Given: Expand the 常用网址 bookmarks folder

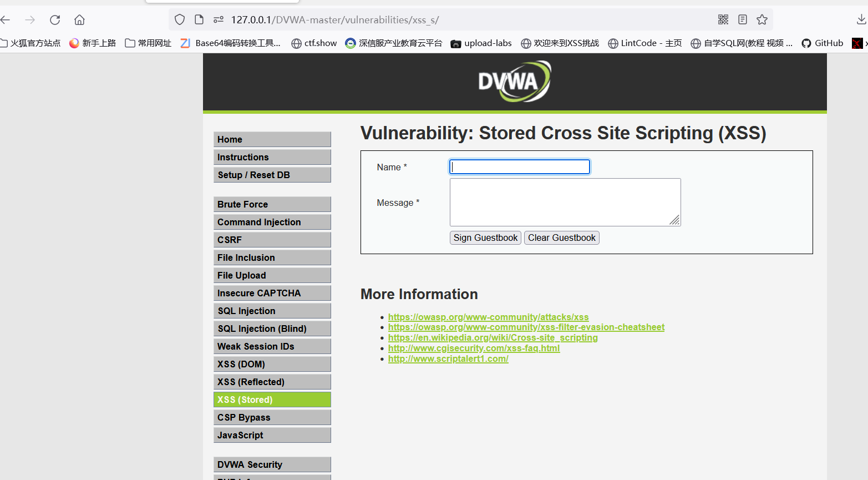Looking at the screenshot, I should point(148,43).
